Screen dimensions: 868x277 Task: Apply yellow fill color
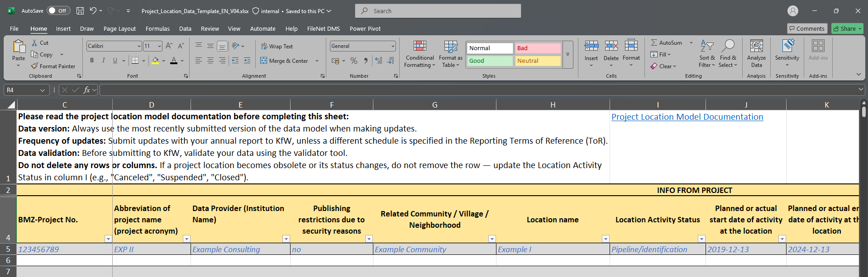pos(155,61)
